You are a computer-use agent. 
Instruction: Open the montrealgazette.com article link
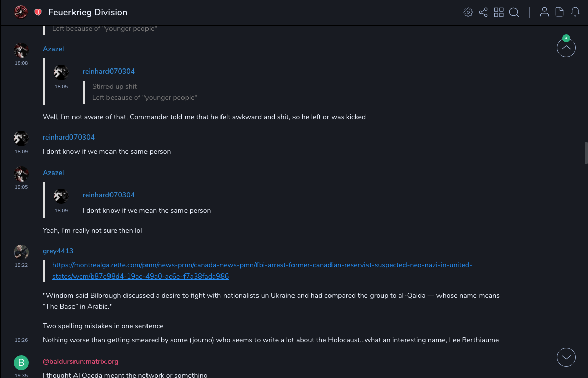coord(262,271)
